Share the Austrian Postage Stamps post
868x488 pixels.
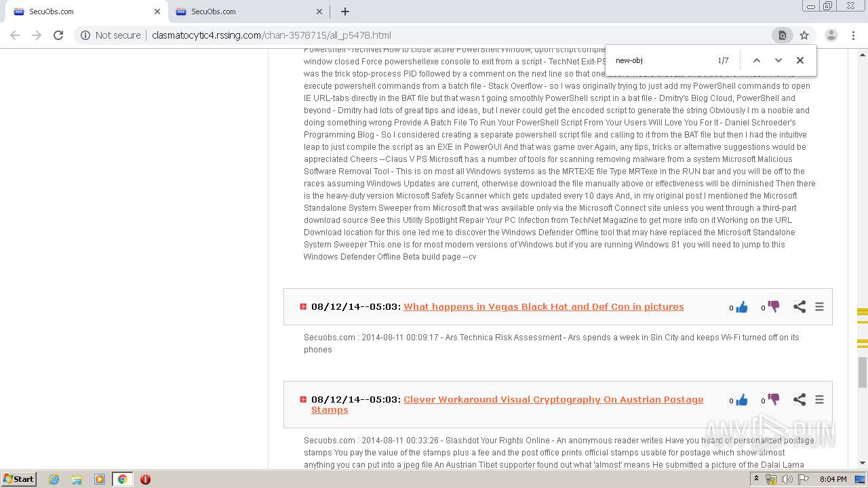click(x=800, y=399)
